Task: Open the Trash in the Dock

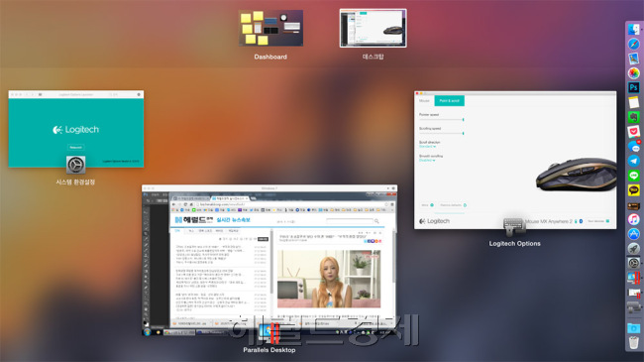Action: coord(633,343)
